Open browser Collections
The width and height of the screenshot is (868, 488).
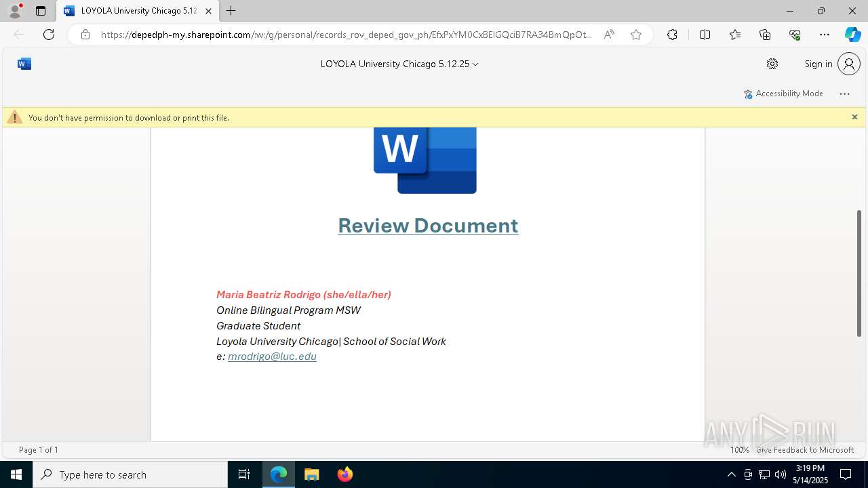[x=765, y=35]
